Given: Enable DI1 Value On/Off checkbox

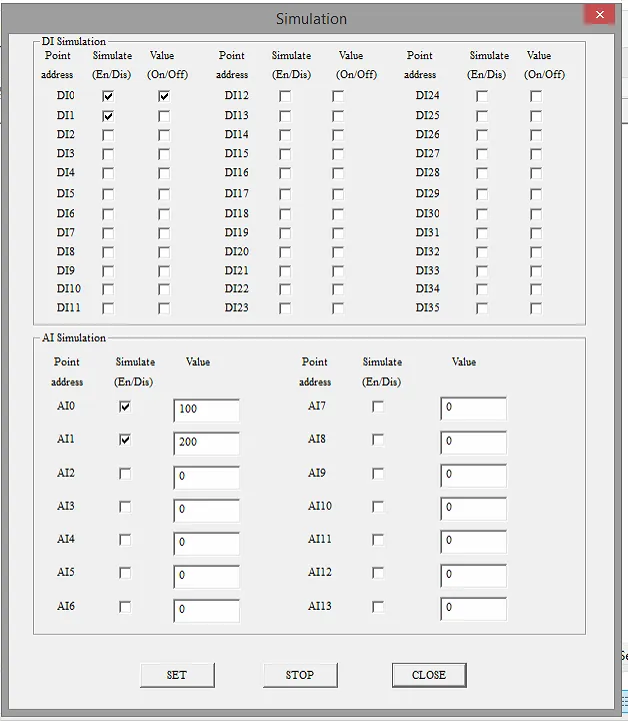Looking at the screenshot, I should click(164, 116).
